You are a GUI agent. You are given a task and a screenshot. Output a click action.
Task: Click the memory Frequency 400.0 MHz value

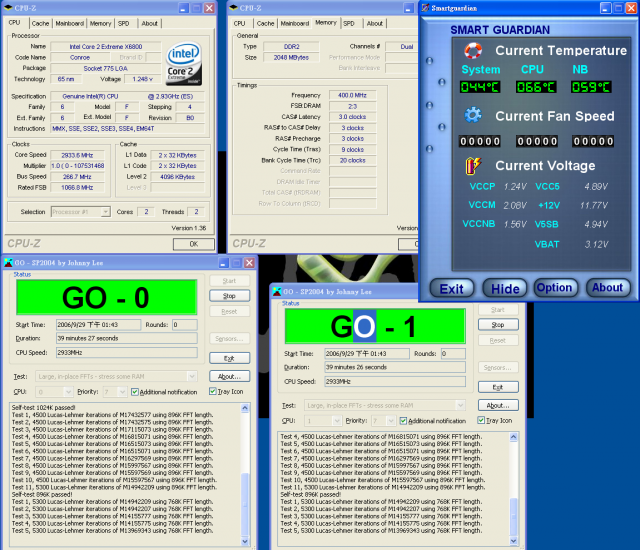tap(352, 95)
